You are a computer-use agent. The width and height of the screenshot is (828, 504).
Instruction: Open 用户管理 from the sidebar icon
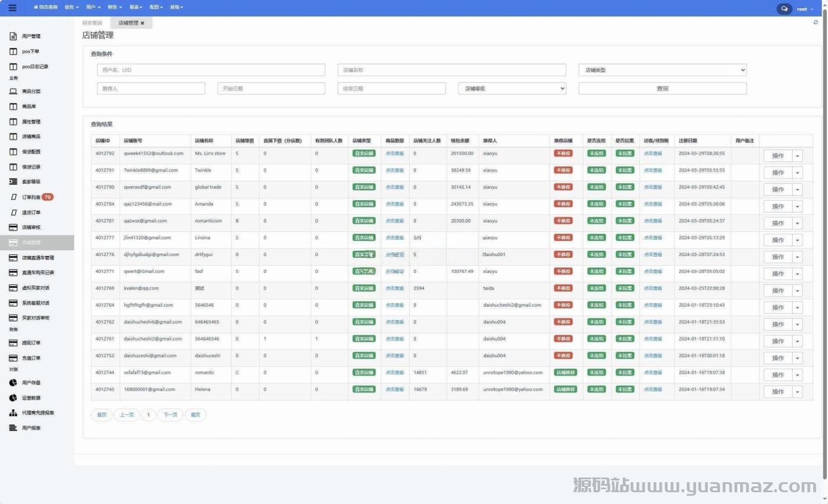pos(14,37)
